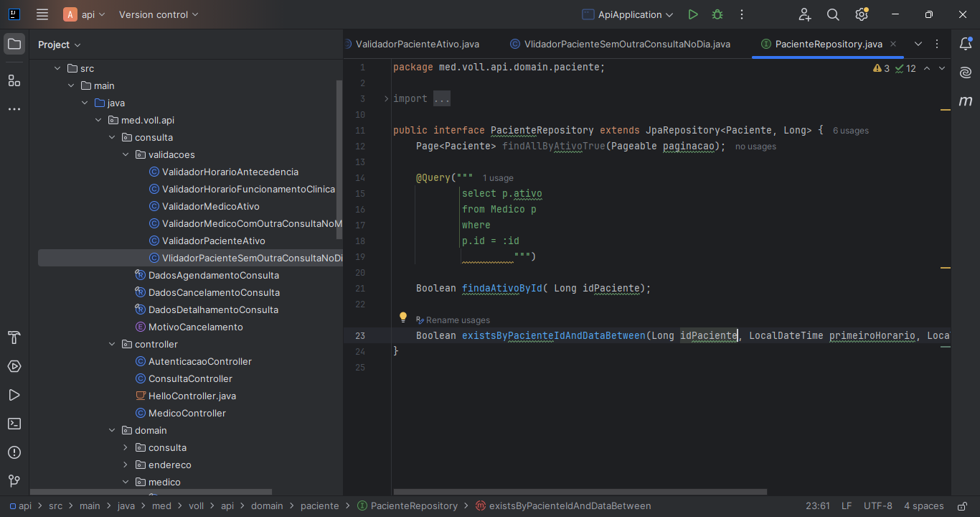Image resolution: width=980 pixels, height=517 pixels.
Task: Click the 6 usages inlay hint
Action: click(851, 131)
